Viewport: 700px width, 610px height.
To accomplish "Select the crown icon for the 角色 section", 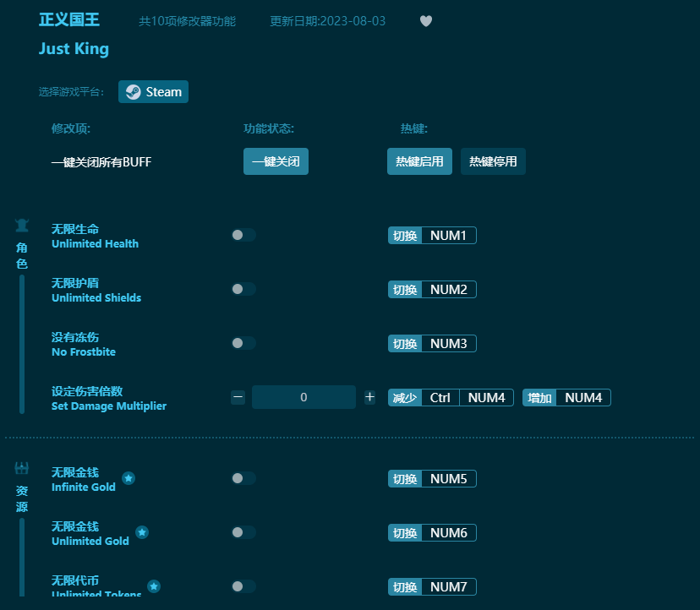I will 21,225.
